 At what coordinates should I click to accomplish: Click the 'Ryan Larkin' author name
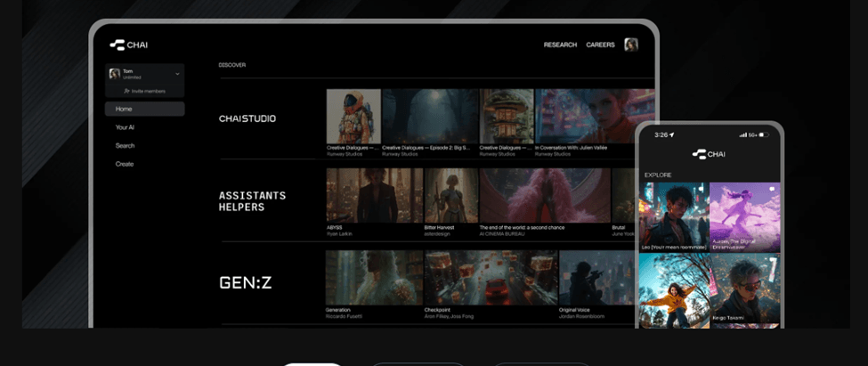[339, 233]
